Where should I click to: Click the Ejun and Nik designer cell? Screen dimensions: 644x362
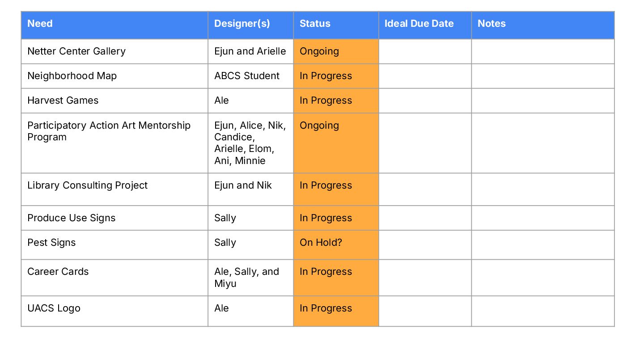(x=243, y=185)
